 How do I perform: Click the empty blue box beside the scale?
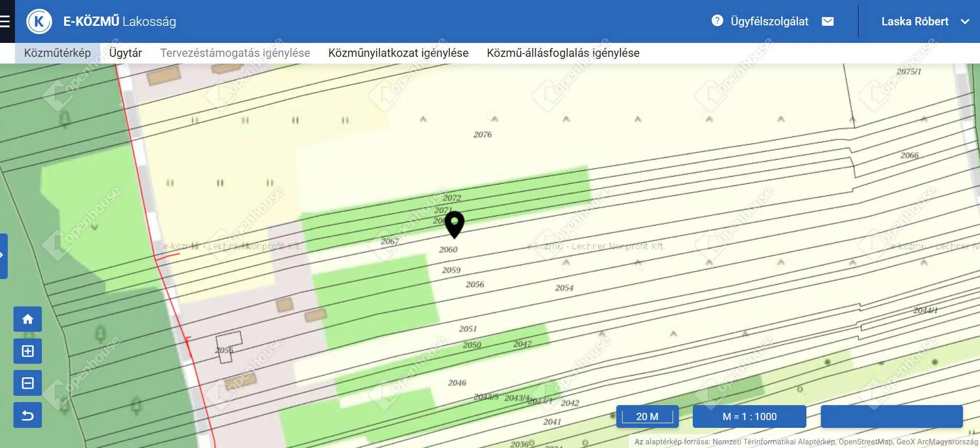pyautogui.click(x=892, y=416)
